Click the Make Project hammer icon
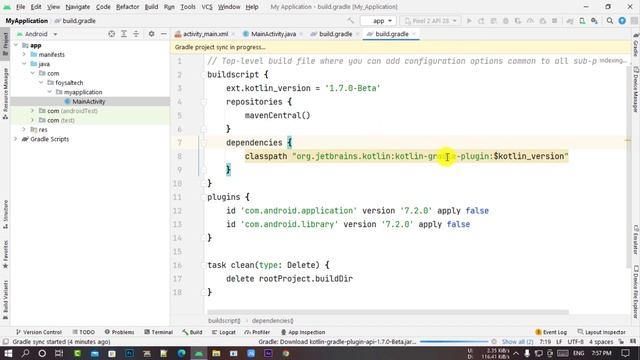Screen dimensions: 640x360 351,20
